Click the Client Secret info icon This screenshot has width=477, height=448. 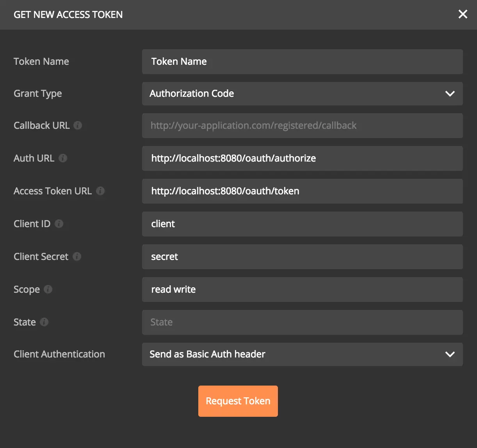[77, 256]
